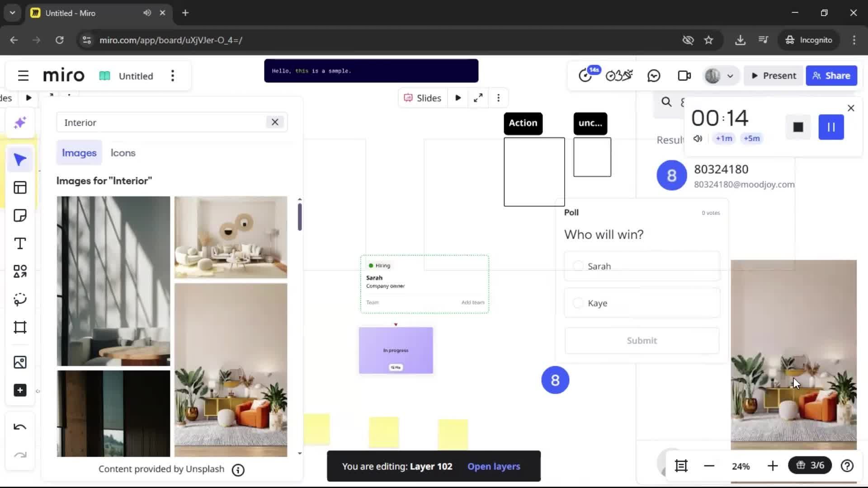Zoom out with minus button
Screen dimensions: 868x488
tap(709, 466)
